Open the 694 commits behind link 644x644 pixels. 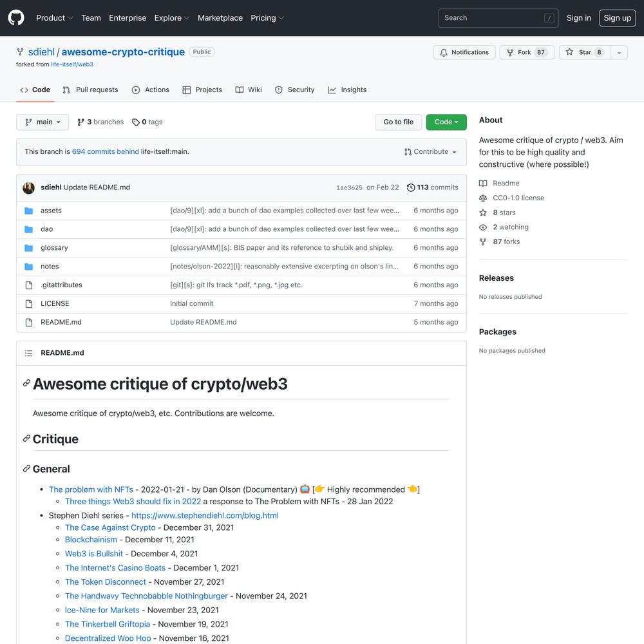pyautogui.click(x=106, y=151)
